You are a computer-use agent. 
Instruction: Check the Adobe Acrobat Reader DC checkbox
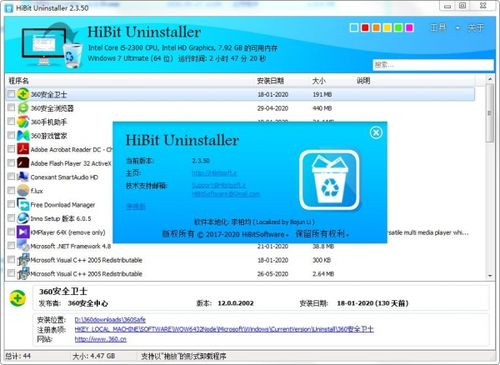[x=11, y=149]
